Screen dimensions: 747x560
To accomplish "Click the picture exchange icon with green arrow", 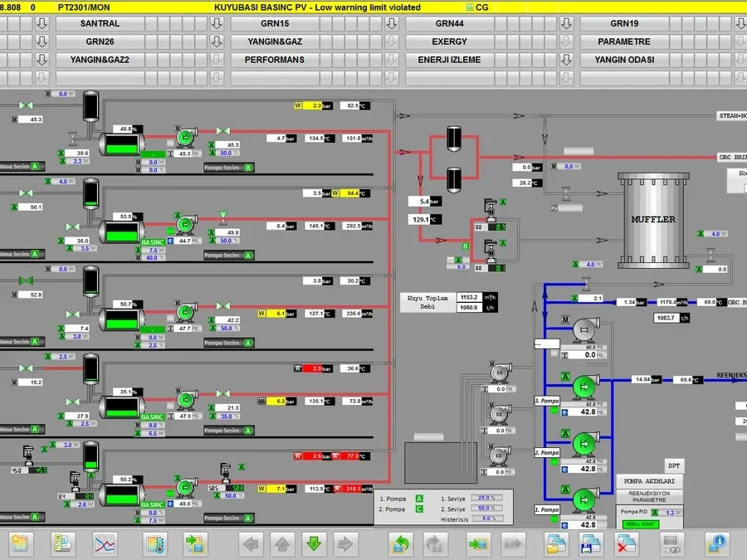I will click(x=195, y=543).
